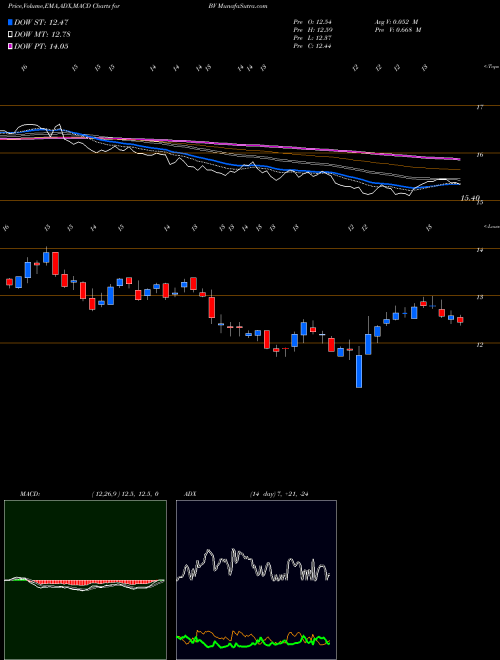This screenshot has width=500, height=660.
Task: Click the tallest blue candlestick near price 12
Action: (359, 371)
